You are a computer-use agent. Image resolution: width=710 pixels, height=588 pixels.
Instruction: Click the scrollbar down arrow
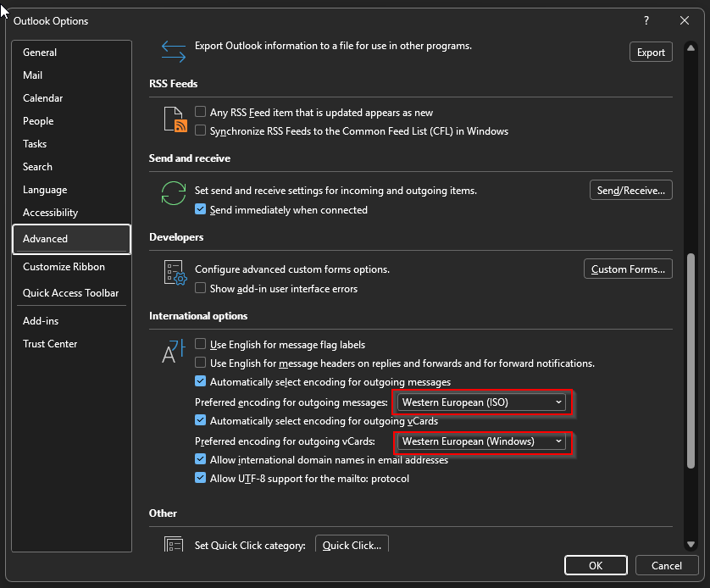pyautogui.click(x=690, y=545)
